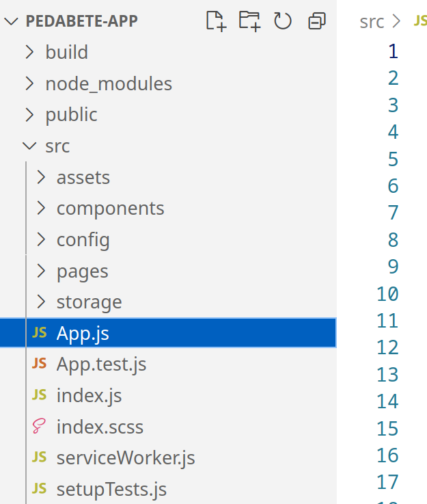This screenshot has height=504, width=427.
Task: Click the New Folder icon in explorer header
Action: tap(250, 21)
